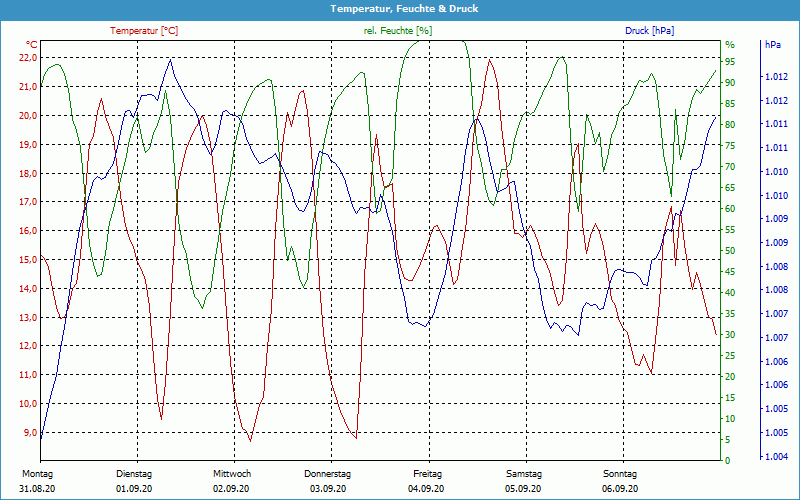The image size is (800, 500).
Task: Click green humidity axis value '70'
Action: (x=730, y=167)
